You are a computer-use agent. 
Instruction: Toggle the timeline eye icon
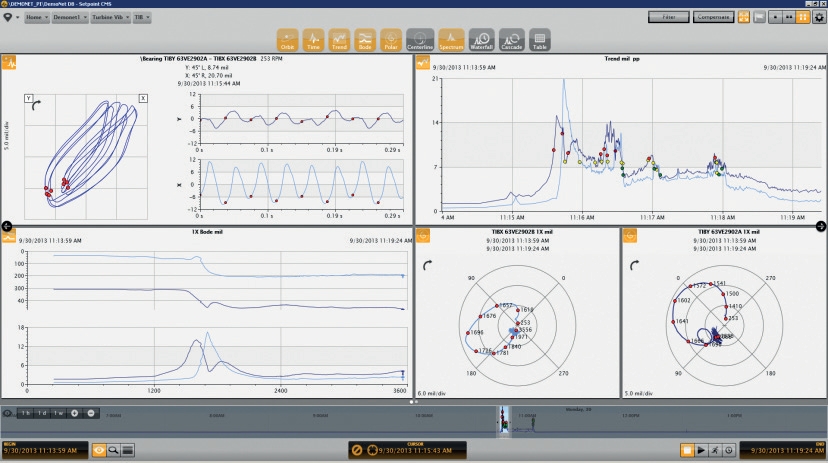7,413
